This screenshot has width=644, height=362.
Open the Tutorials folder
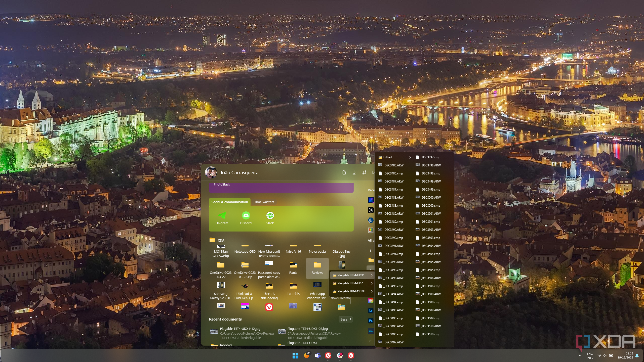point(293,289)
